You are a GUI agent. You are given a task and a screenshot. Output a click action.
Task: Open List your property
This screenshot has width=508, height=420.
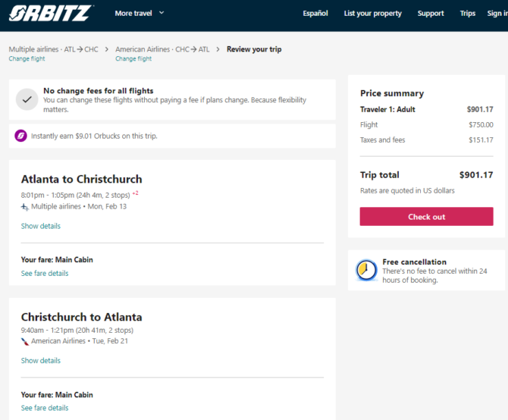pyautogui.click(x=372, y=13)
